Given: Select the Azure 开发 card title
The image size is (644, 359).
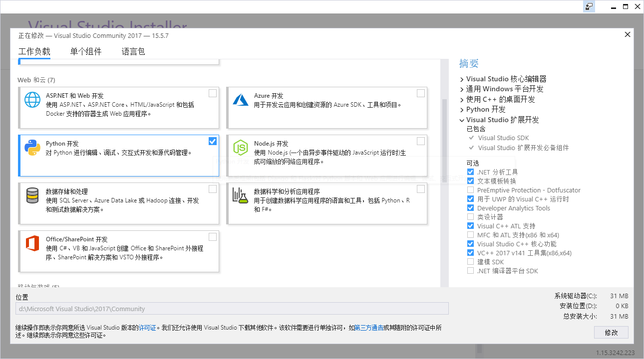Looking at the screenshot, I should click(269, 96).
